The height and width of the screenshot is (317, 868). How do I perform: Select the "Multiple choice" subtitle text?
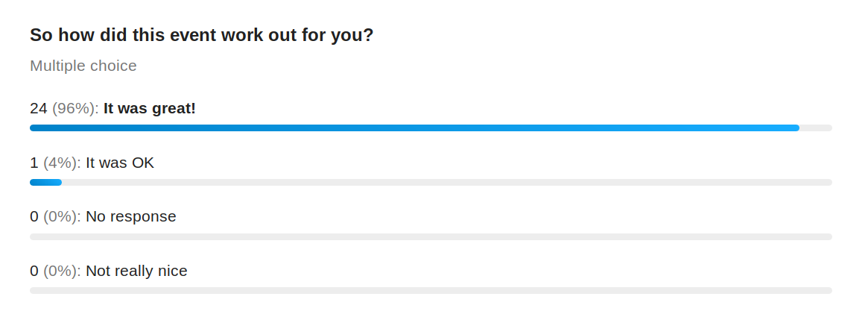(83, 66)
